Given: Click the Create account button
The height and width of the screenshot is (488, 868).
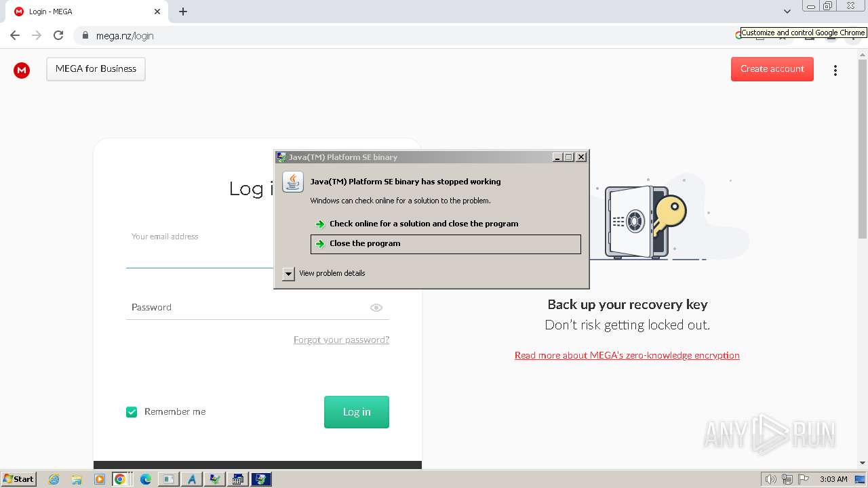Looking at the screenshot, I should tap(772, 69).
